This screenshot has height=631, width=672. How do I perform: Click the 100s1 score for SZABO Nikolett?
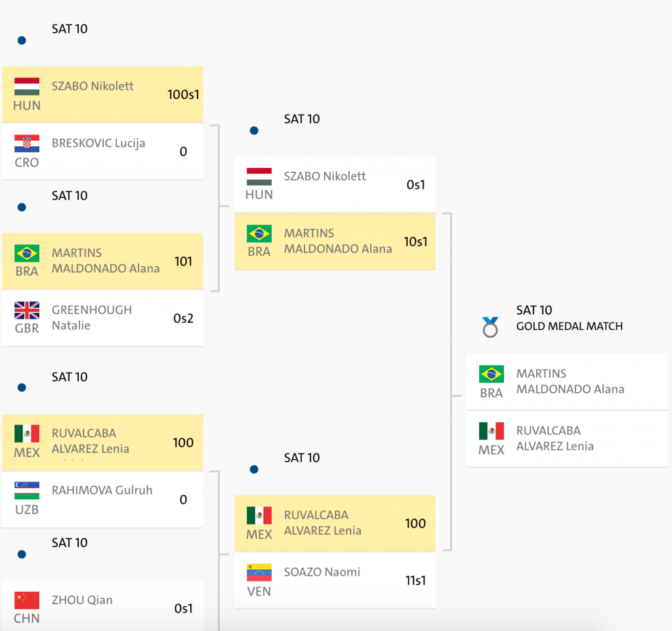pyautogui.click(x=182, y=94)
